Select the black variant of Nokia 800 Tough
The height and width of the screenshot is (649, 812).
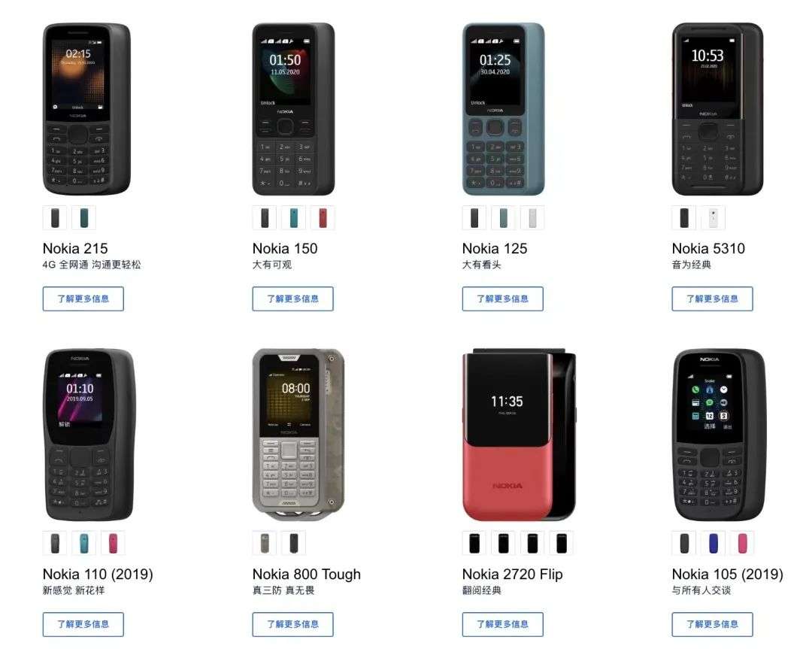(x=294, y=543)
